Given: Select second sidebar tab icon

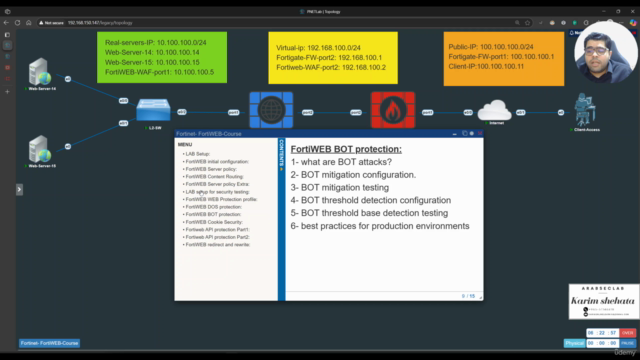Looking at the screenshot, I should [x=7, y=56].
